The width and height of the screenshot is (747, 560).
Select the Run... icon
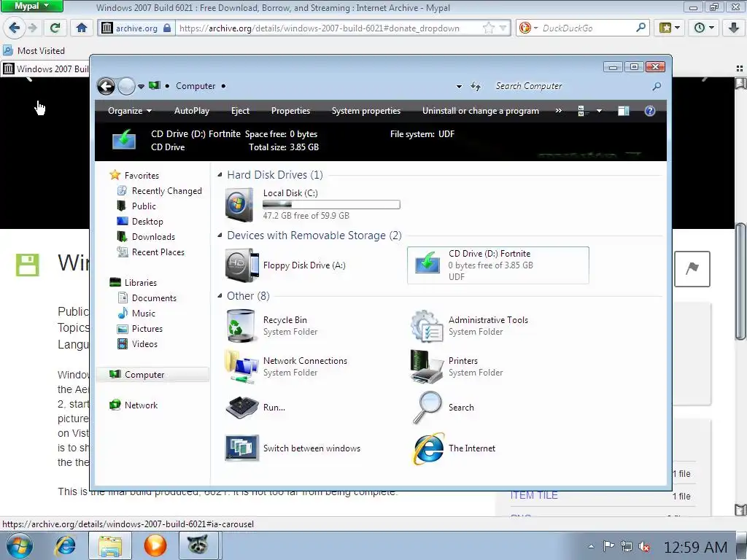coord(241,408)
